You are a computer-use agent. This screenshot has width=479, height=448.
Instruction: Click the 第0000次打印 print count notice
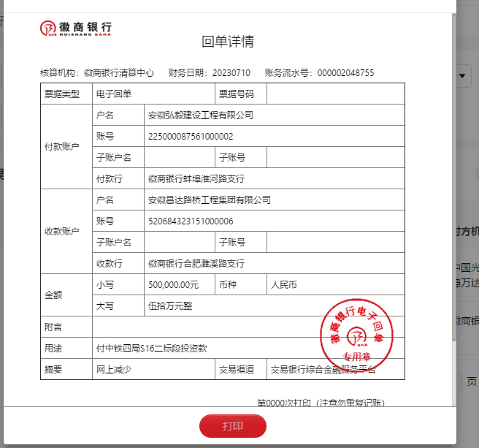pyautogui.click(x=321, y=403)
